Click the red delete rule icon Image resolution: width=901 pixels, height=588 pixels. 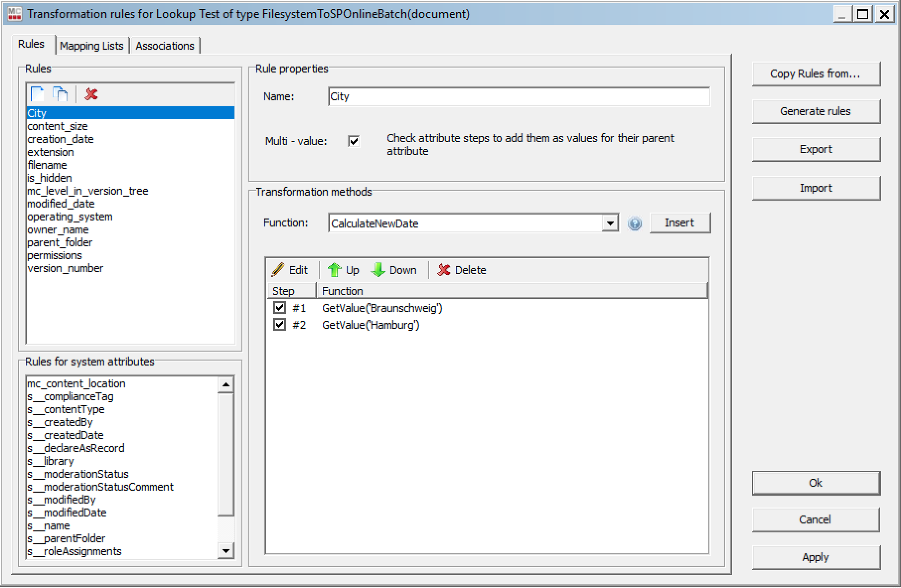click(91, 94)
